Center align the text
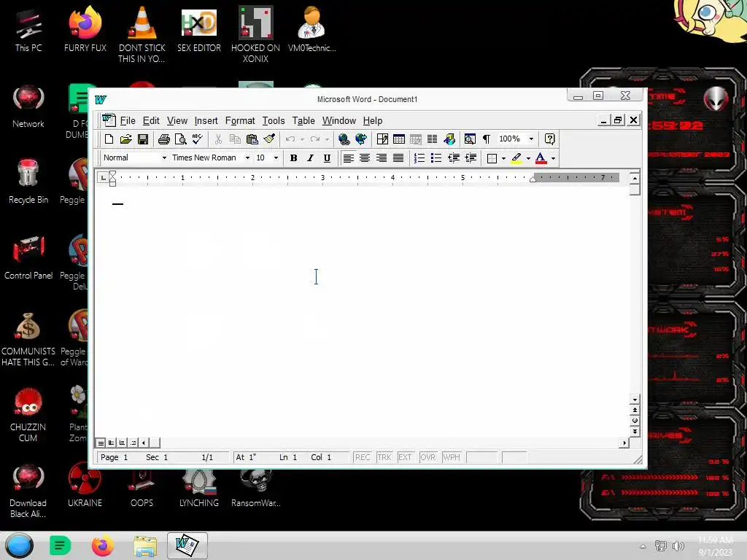This screenshot has height=560, width=747. (365, 158)
